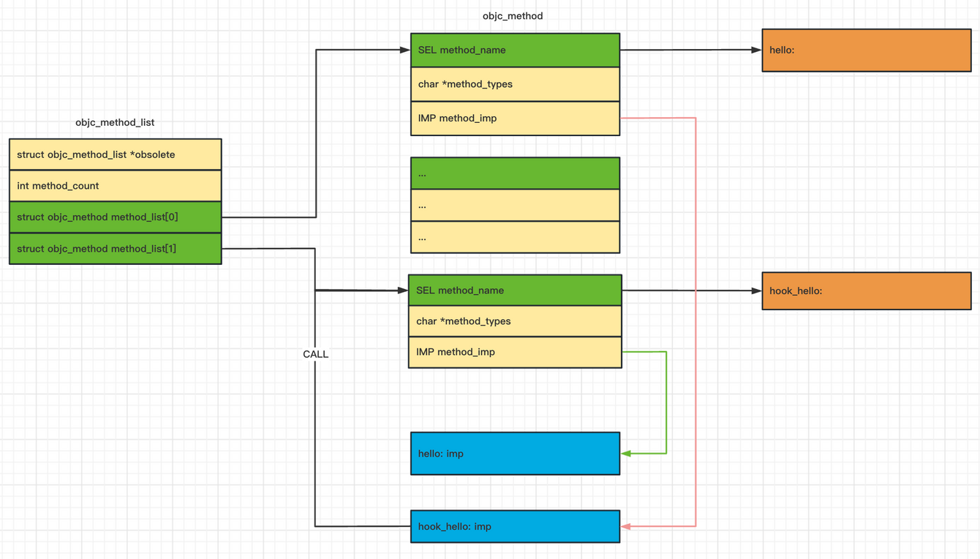Select the objc_method title label
Viewport: 980px width, 559px height.
(513, 15)
